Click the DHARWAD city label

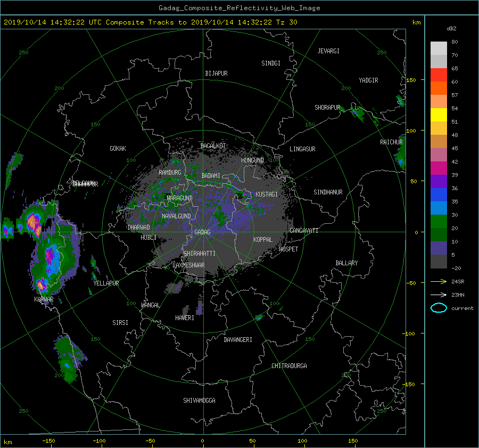(139, 227)
